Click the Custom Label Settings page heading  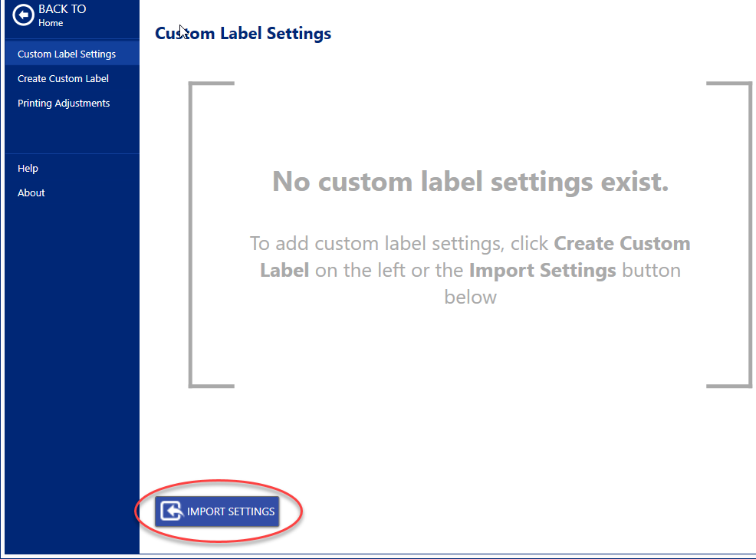point(243,34)
